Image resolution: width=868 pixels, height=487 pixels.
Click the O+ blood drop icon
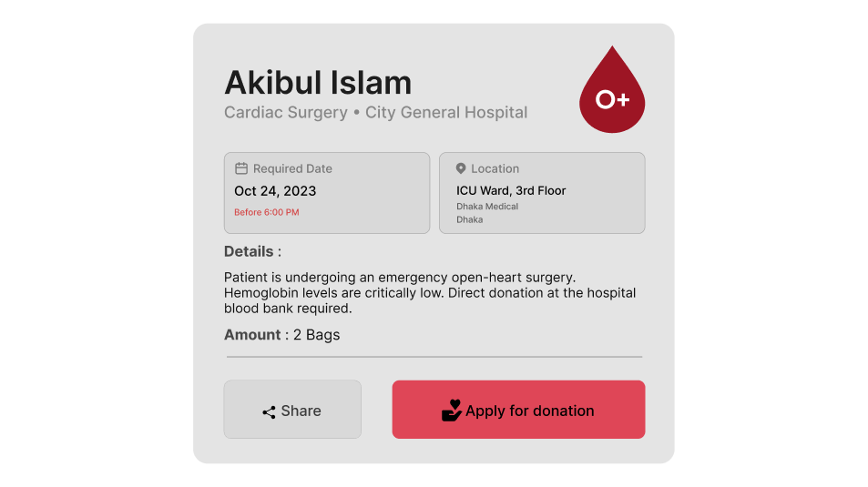point(612,93)
